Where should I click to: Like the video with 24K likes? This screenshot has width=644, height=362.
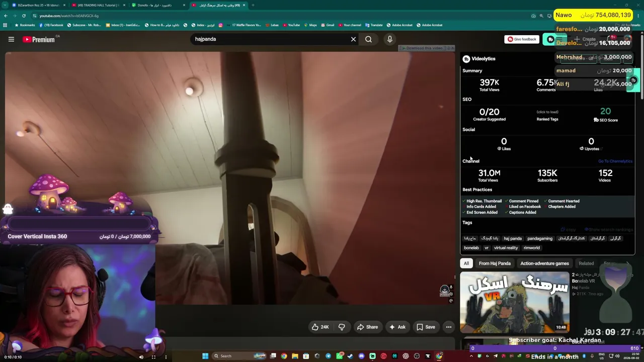[320, 327]
